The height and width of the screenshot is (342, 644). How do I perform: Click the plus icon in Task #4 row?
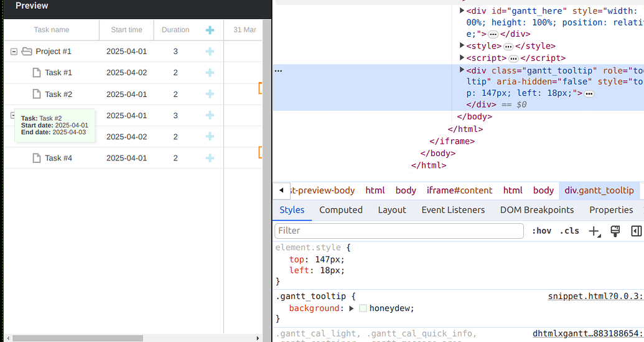pyautogui.click(x=210, y=158)
